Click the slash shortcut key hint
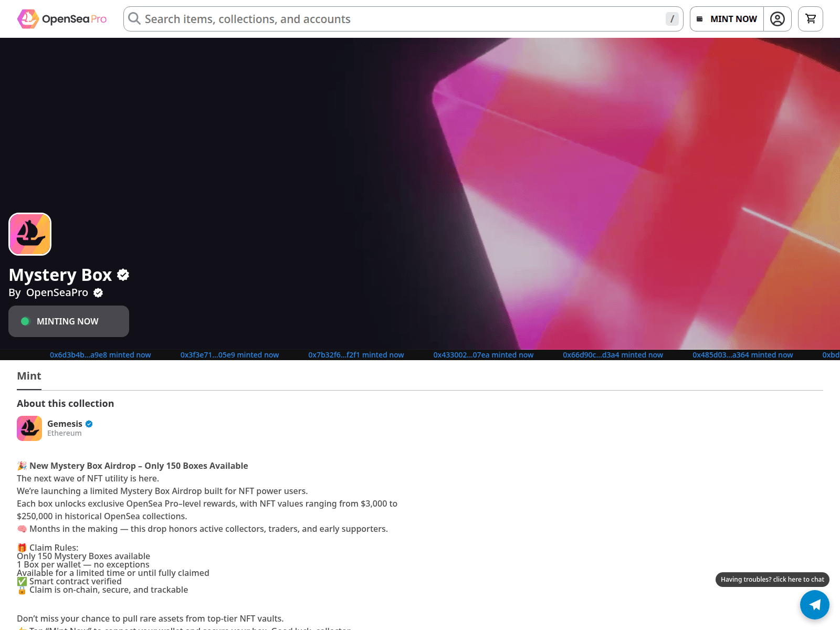Image resolution: width=840 pixels, height=630 pixels. 671,19
